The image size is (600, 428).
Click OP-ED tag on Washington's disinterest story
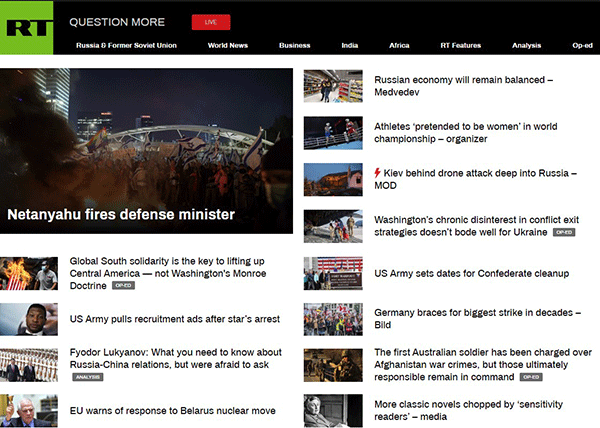tap(564, 232)
